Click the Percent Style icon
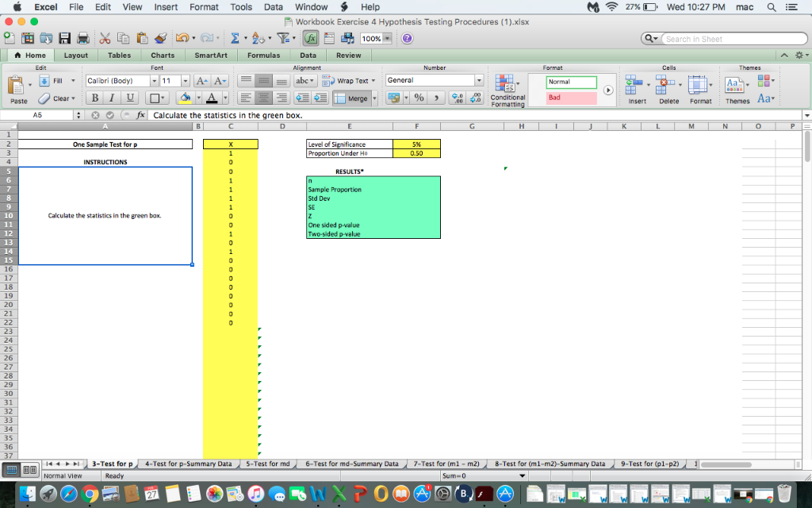Image resolution: width=812 pixels, height=508 pixels. [x=419, y=98]
